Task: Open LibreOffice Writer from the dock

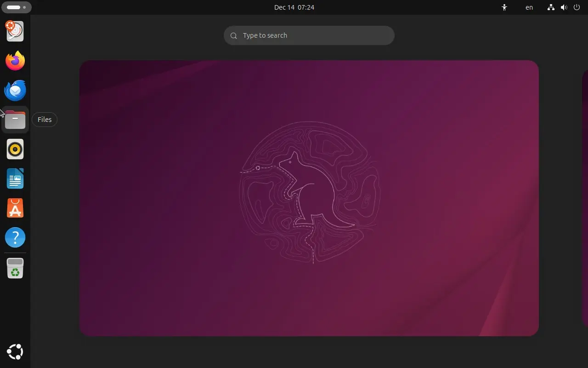Action: point(15,178)
